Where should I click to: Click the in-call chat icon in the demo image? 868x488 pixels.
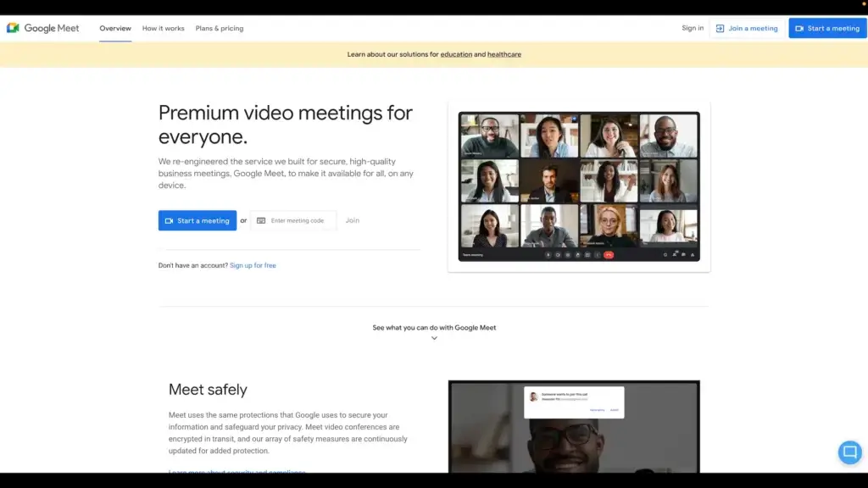click(685, 254)
